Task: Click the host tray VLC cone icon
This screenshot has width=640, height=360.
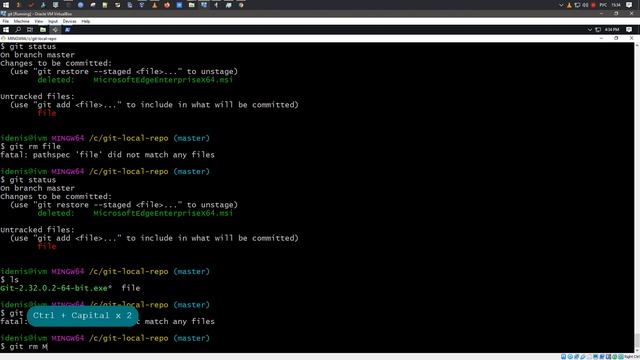Action: 569,5
